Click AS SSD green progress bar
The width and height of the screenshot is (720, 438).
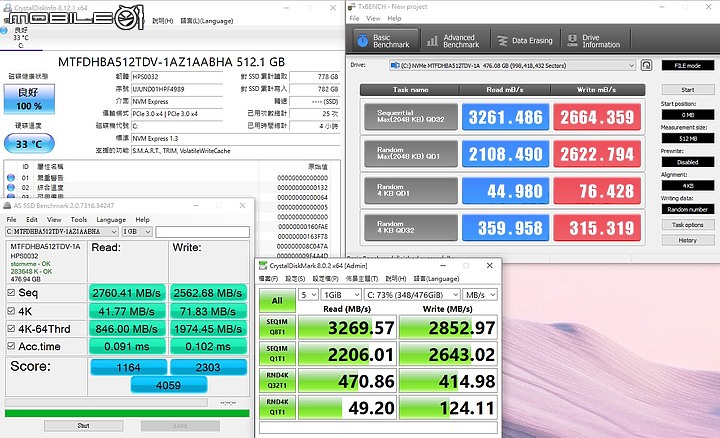[127, 413]
